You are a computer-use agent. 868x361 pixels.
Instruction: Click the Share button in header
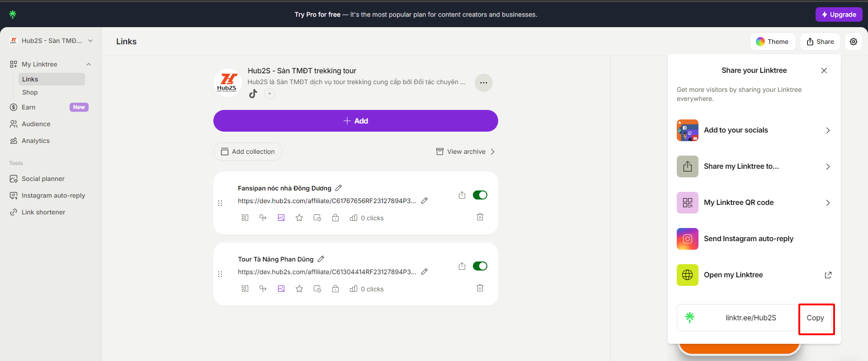point(820,42)
